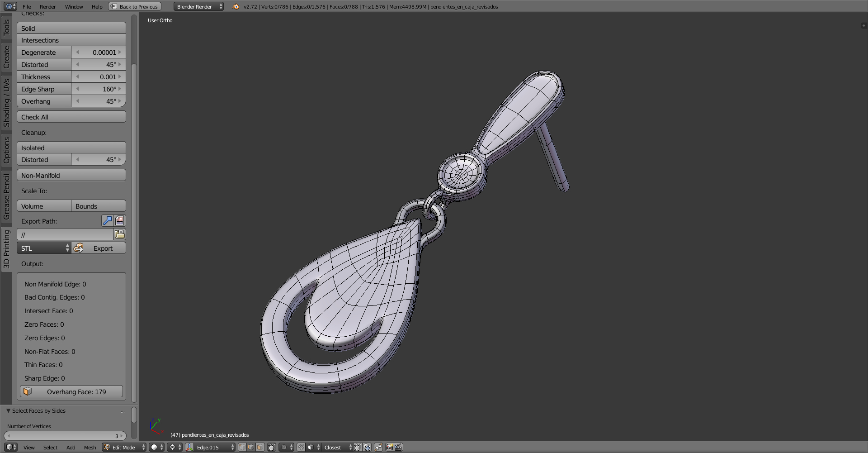
Task: Collapse the Select Faces by Sides panel
Action: 8,410
